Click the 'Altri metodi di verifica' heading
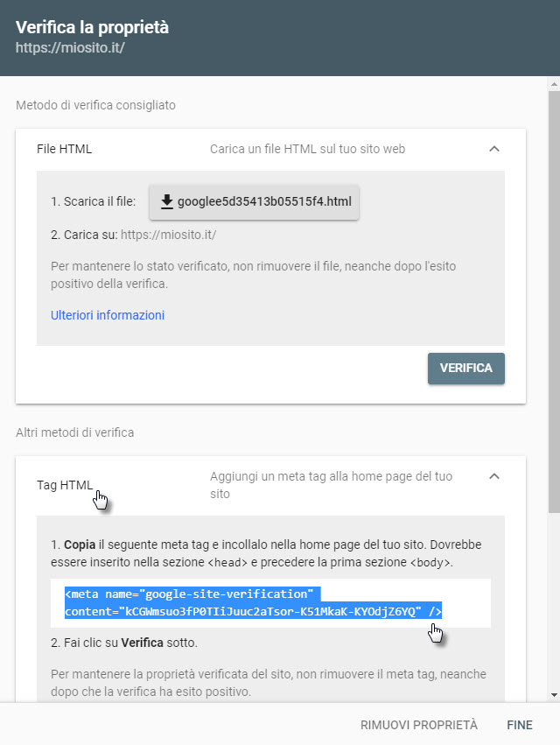This screenshot has height=745, width=560. pos(74,432)
